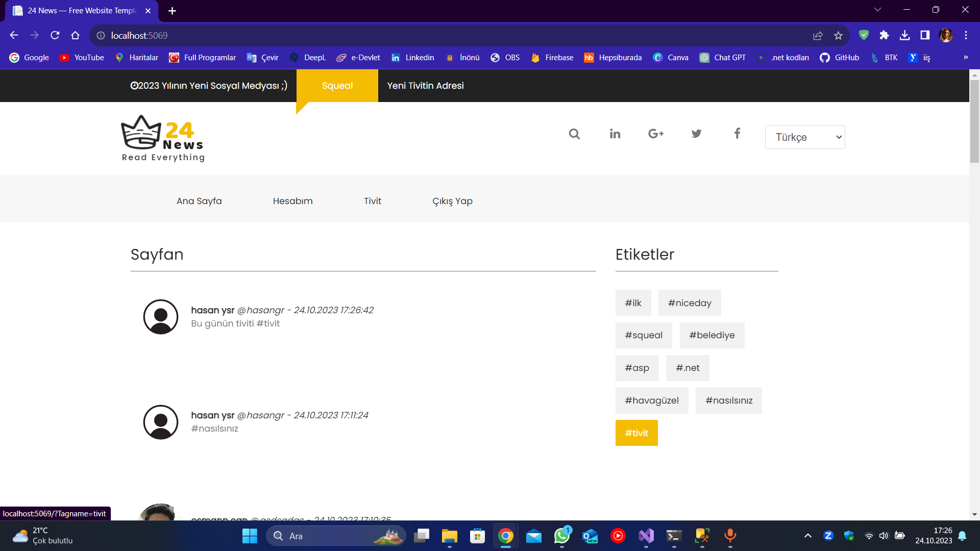Select the #nasılsınız tag filter
The height and width of the screenshot is (551, 980).
(728, 400)
